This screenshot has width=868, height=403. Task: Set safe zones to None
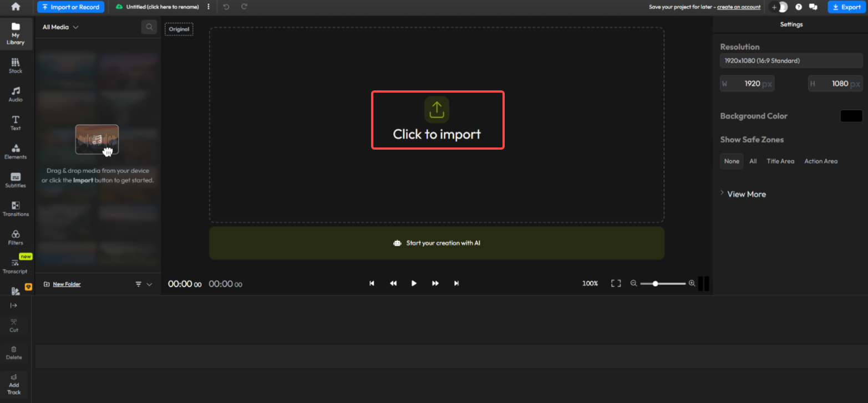732,161
